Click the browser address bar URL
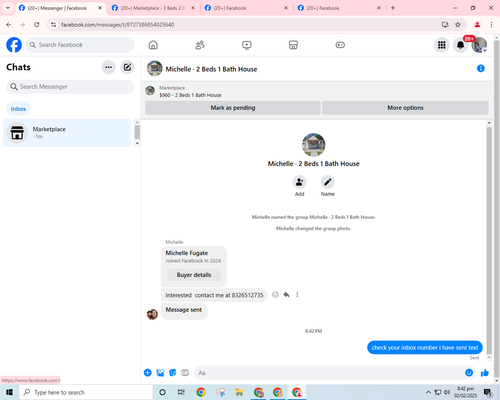Image resolution: width=500 pixels, height=400 pixels. (117, 25)
